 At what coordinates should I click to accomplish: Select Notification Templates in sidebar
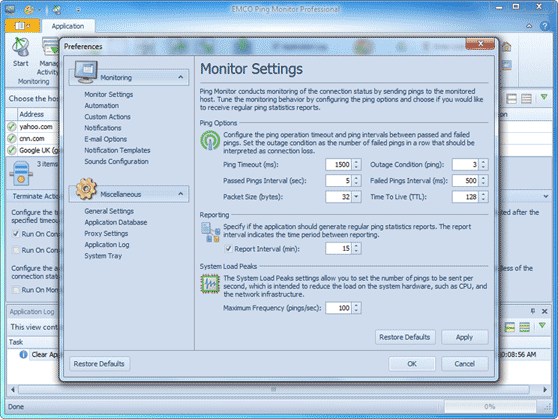click(x=117, y=150)
